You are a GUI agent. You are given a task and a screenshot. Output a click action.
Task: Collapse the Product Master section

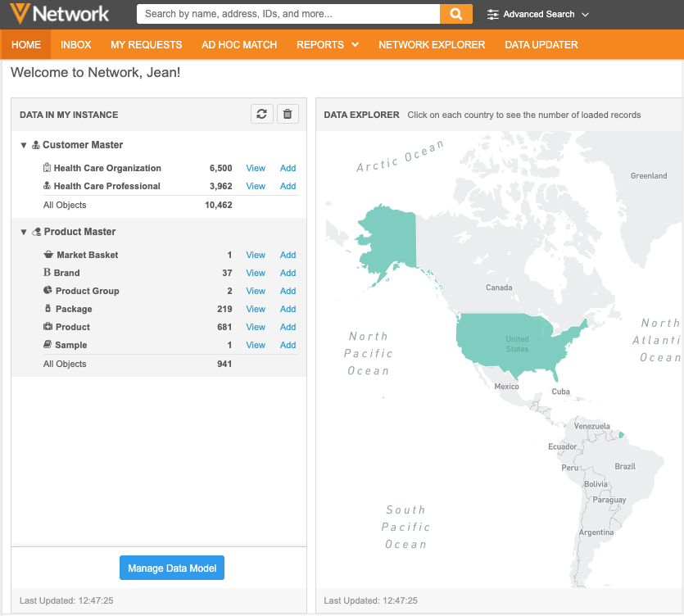click(24, 232)
